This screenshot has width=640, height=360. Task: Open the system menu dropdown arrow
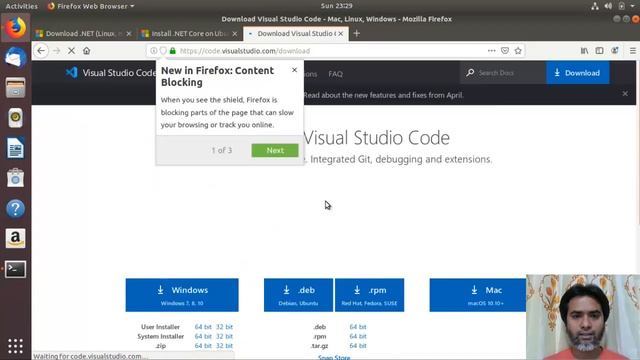point(633,6)
